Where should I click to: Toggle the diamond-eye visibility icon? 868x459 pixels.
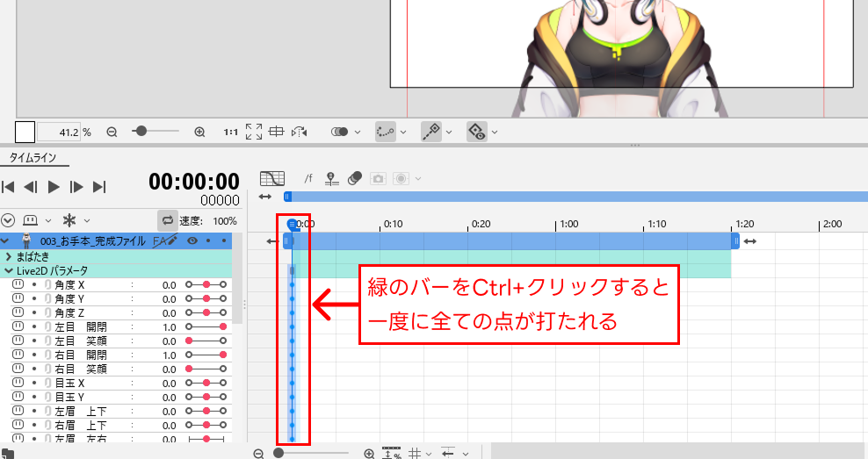tap(477, 132)
